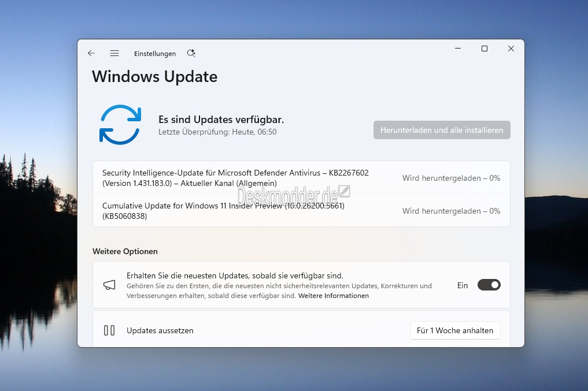588x391 pixels.
Task: Click 'Für 1 Woche anhalten' button
Action: [455, 330]
